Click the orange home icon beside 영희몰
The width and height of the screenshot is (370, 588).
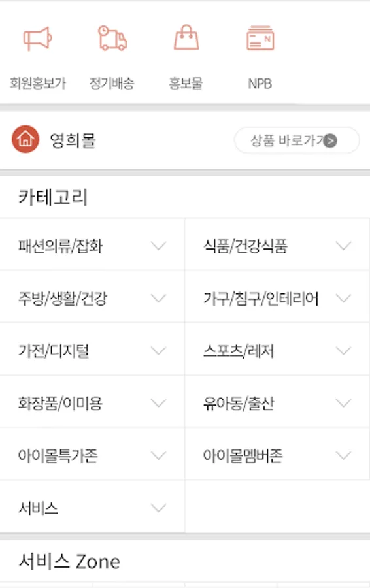[x=25, y=140]
